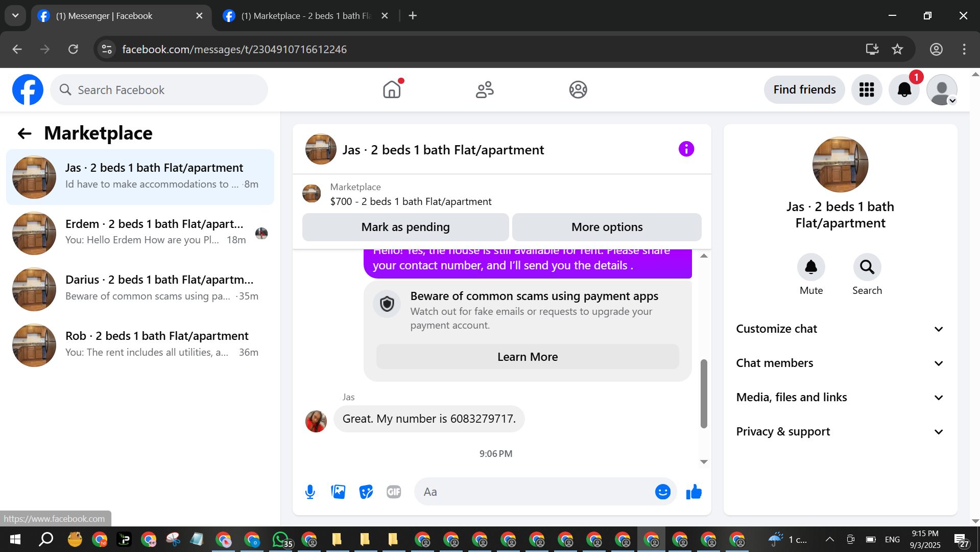
Task: Click the message input field Aa
Action: (534, 492)
